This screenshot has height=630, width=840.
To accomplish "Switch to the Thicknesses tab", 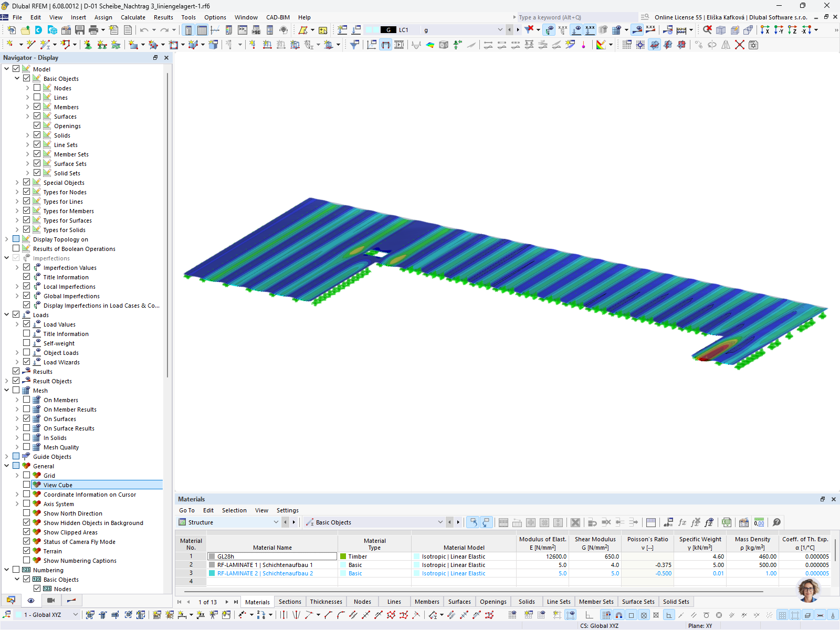I will pos(326,602).
